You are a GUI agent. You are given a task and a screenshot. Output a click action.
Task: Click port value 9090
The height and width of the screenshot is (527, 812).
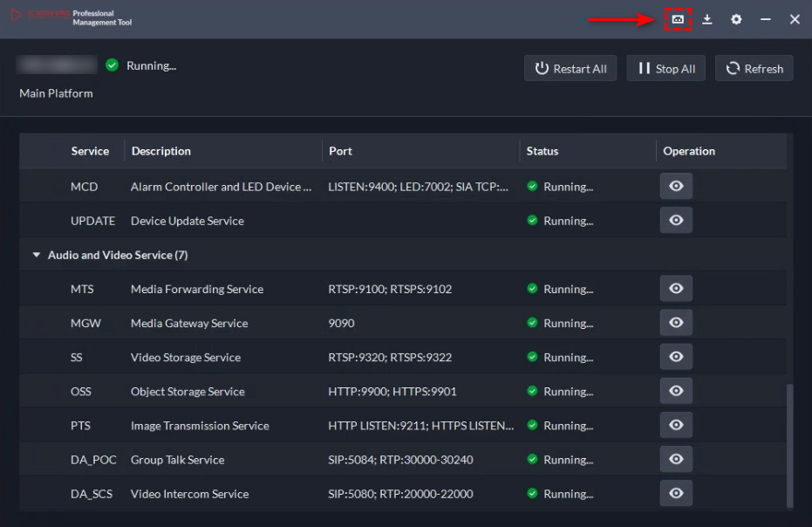point(341,324)
